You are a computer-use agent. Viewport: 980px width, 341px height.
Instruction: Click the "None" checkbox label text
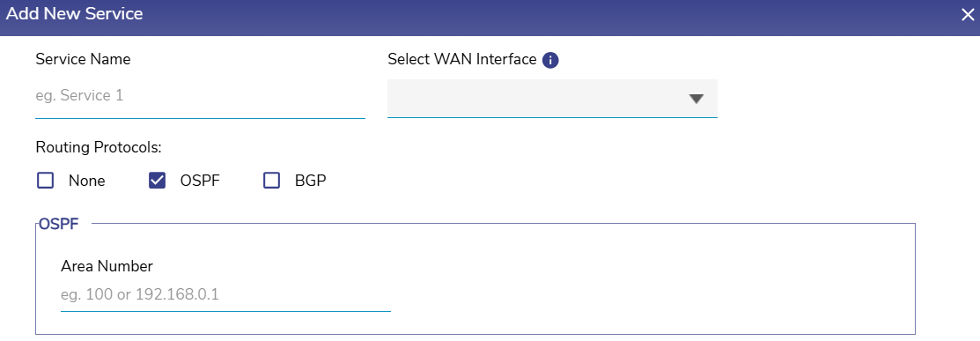[x=87, y=182]
